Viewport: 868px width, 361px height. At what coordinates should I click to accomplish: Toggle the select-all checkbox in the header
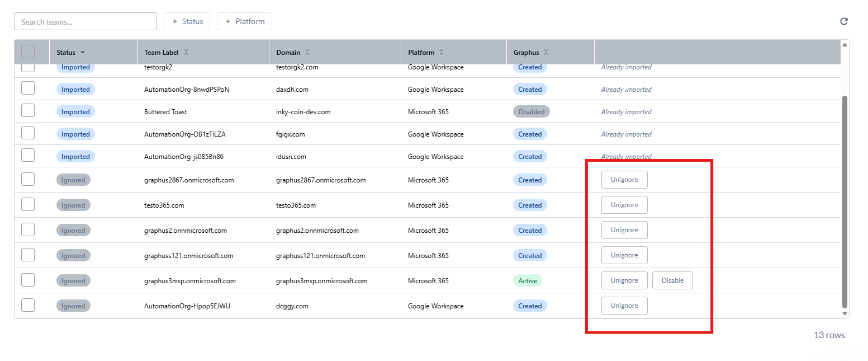(28, 51)
